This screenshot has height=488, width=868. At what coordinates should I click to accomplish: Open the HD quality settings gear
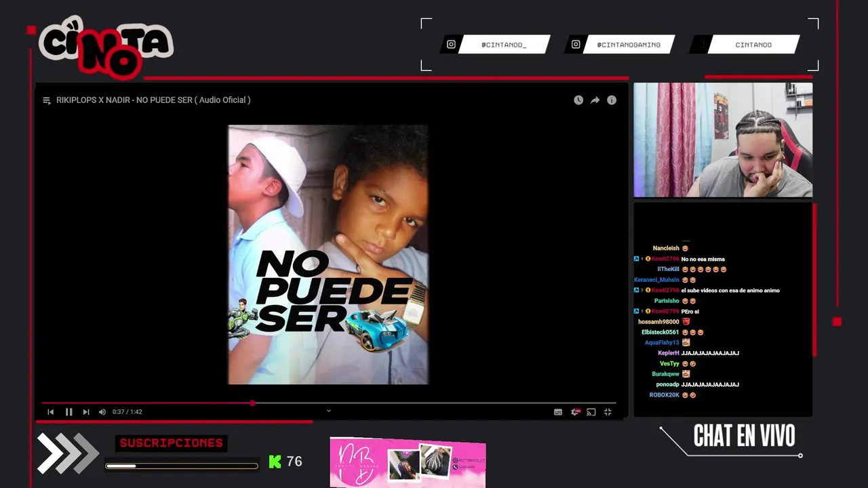[575, 411]
